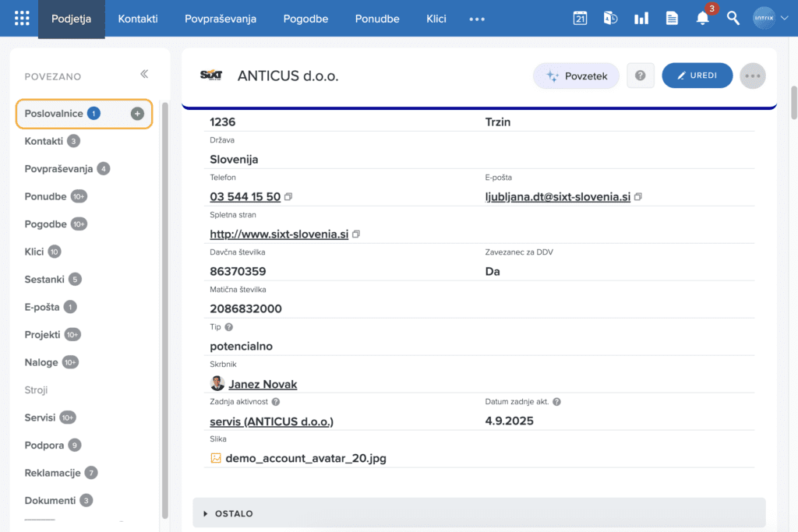
Task: Open the Povzetek summary button
Action: point(576,76)
